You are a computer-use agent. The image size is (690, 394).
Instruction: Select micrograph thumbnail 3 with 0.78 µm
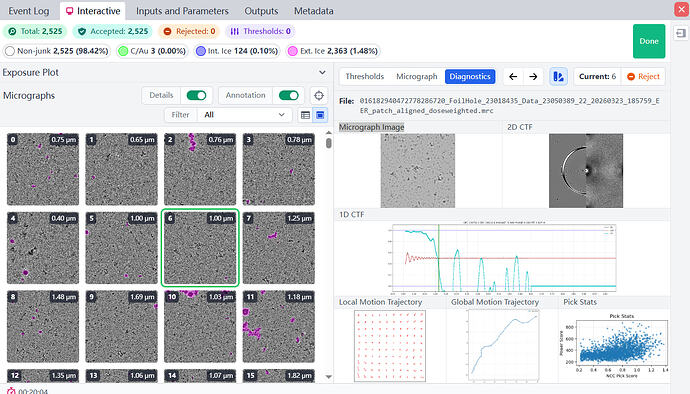click(279, 169)
